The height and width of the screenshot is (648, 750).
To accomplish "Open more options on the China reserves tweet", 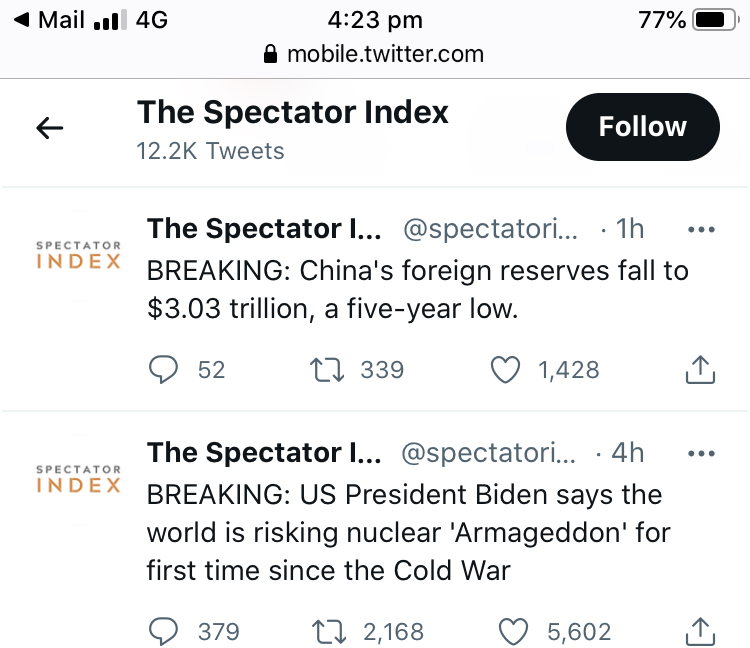I will point(703,230).
